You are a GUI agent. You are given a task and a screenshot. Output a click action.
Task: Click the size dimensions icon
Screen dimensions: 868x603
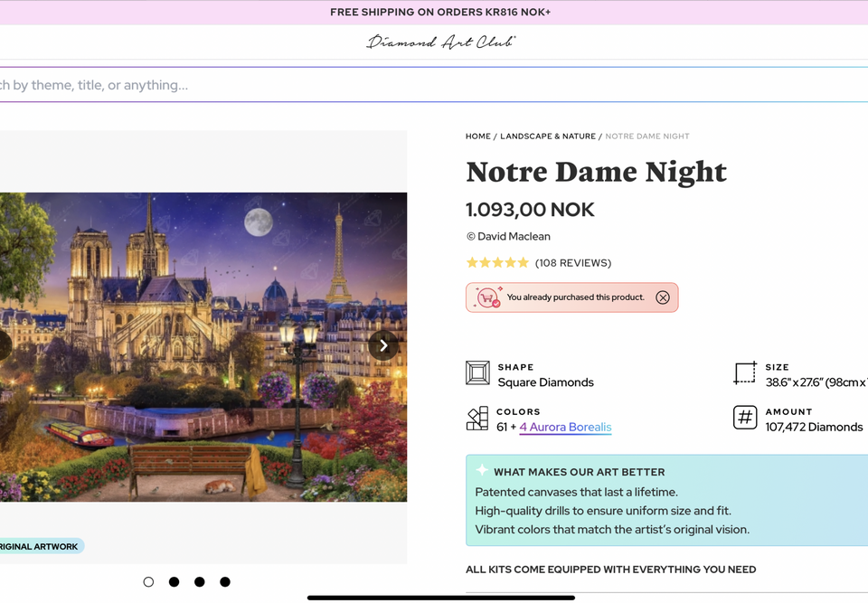[745, 373]
